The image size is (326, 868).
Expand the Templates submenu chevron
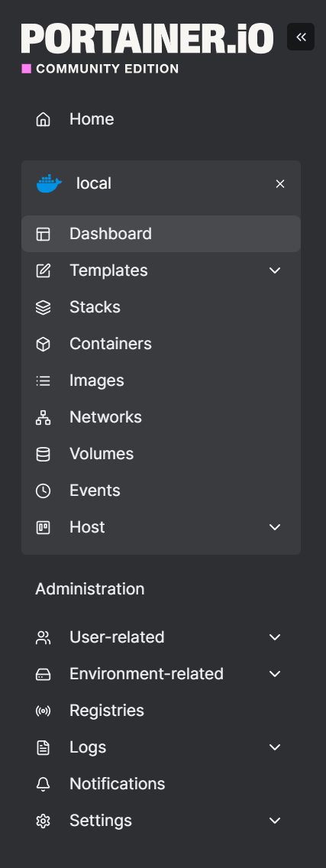click(275, 270)
